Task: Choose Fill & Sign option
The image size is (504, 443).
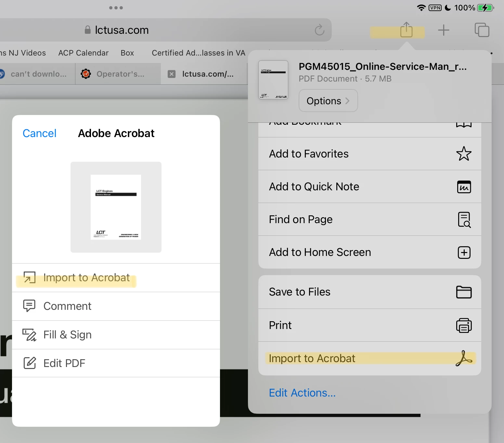Action: (x=116, y=335)
